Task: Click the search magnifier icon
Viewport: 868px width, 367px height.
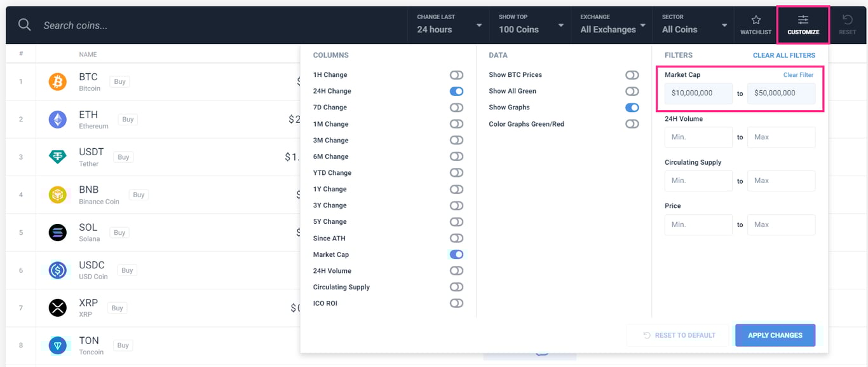Action: [x=25, y=24]
